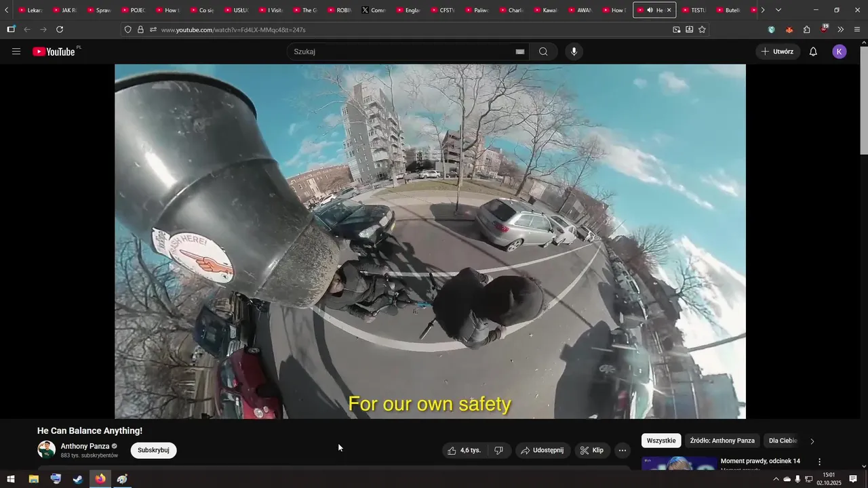Expand more toolbar tools chevron
The width and height of the screenshot is (868, 488).
click(841, 30)
